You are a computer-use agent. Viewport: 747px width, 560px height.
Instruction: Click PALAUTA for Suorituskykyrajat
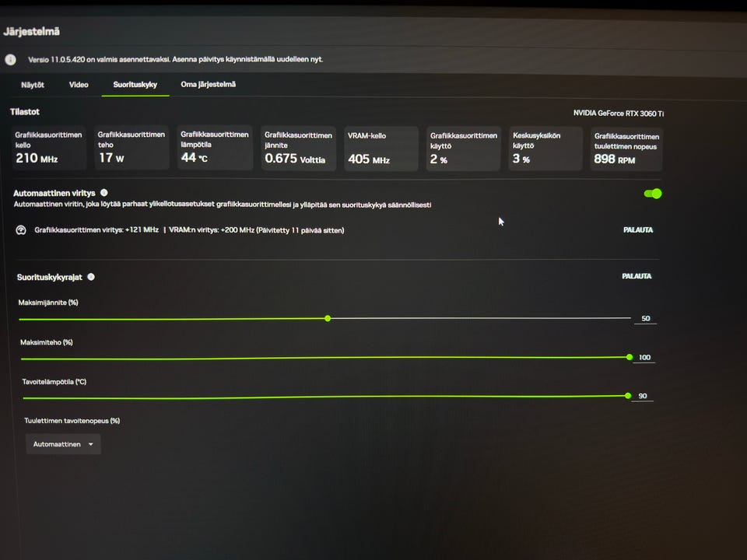coord(637,276)
